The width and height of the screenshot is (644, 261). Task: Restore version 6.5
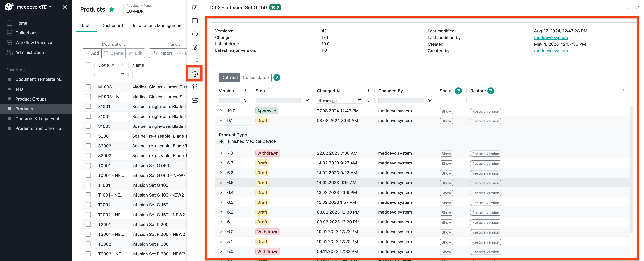click(486, 183)
